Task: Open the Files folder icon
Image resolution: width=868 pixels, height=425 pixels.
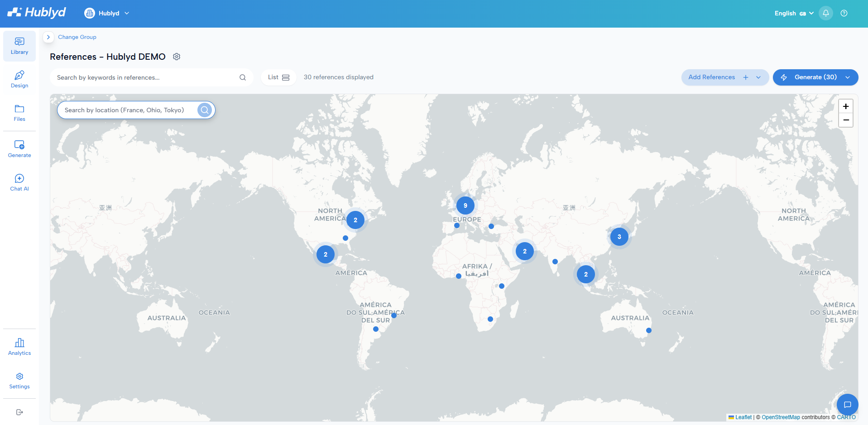Action: coord(19,109)
